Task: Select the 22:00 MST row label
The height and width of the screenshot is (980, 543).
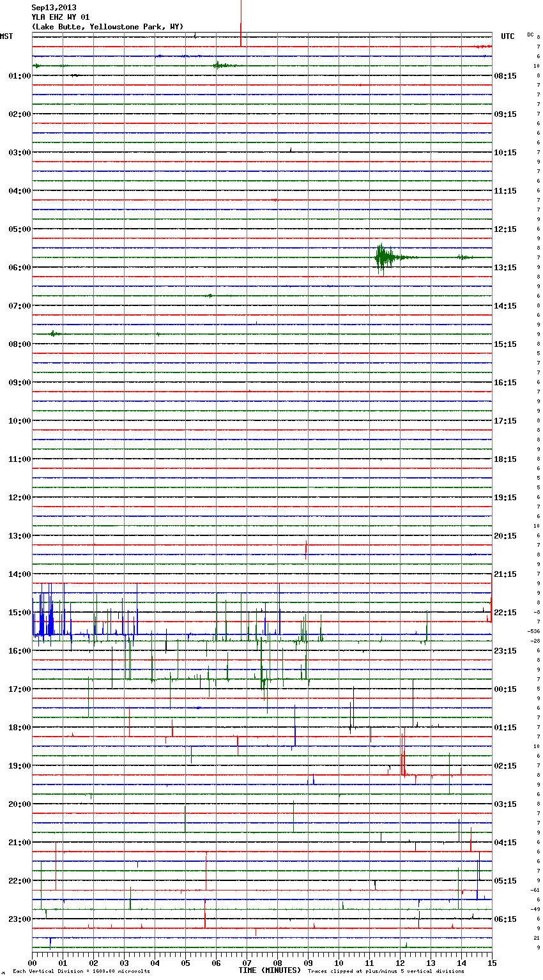Action: 20,881
